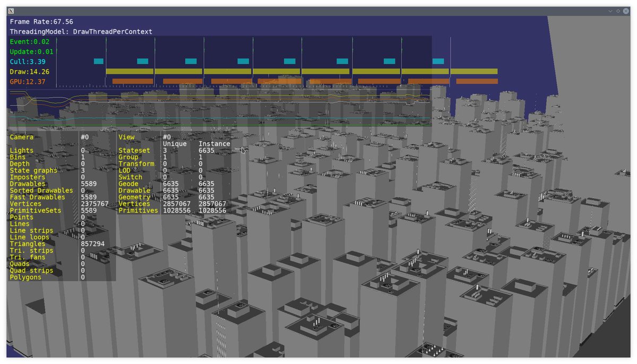
Task: Click the 'Vertices' label in the View table
Action: [x=134, y=204]
